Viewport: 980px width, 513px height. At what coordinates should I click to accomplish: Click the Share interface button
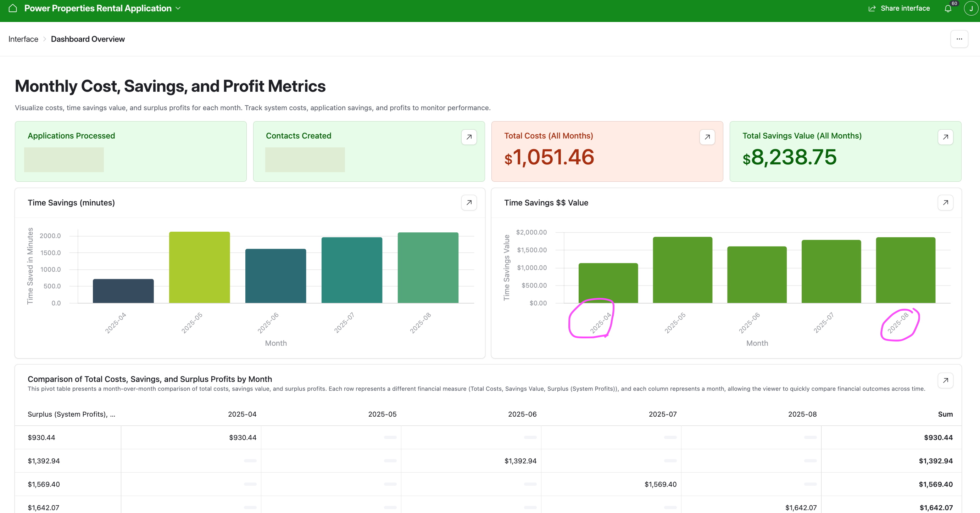(899, 9)
